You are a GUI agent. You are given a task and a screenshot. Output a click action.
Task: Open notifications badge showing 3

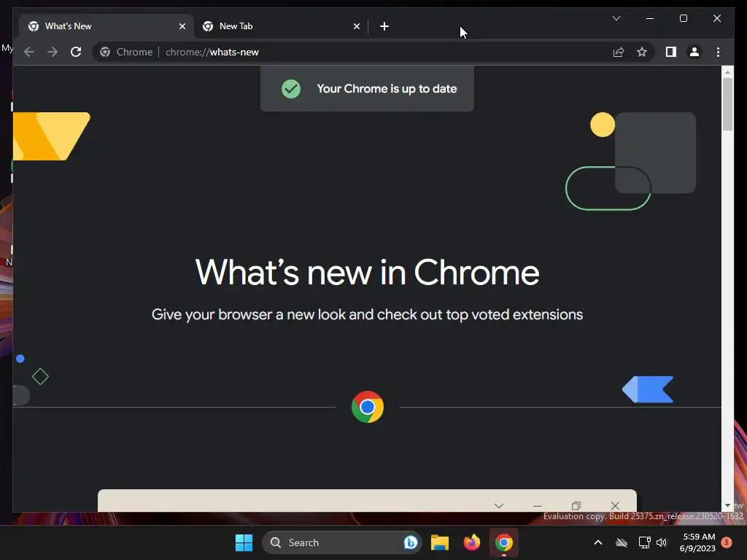(x=727, y=542)
